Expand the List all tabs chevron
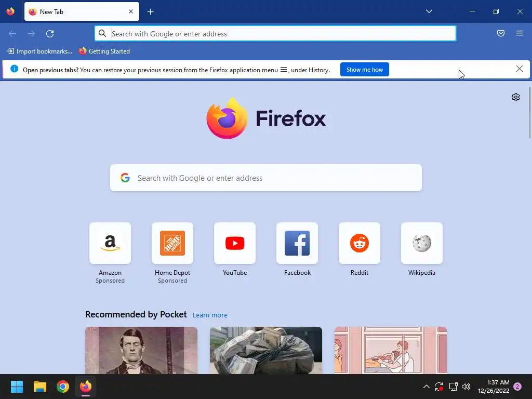 [x=429, y=11]
